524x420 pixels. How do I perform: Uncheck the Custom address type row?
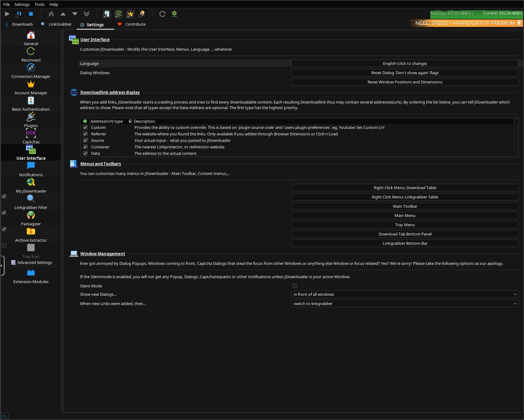pos(85,128)
